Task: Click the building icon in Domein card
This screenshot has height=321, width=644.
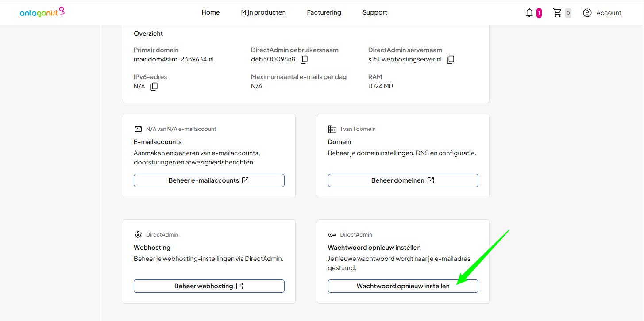Action: click(332, 129)
